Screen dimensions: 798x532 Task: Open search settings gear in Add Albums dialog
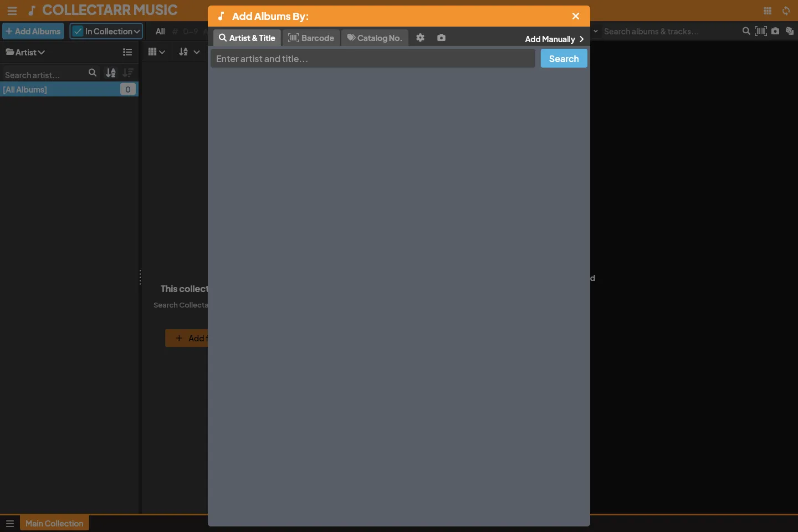pyautogui.click(x=420, y=38)
